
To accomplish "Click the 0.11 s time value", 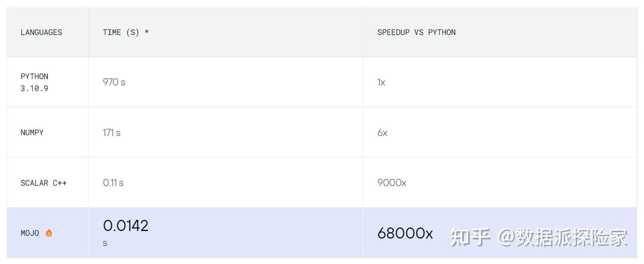I will coord(113,183).
